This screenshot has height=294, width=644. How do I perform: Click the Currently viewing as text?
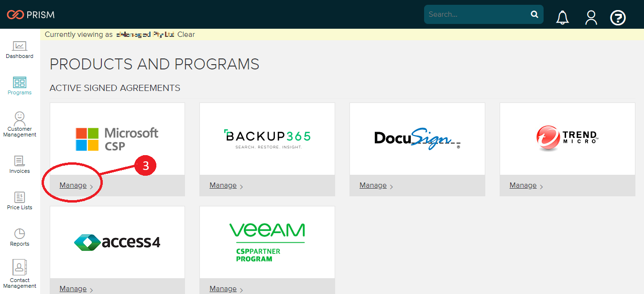[x=79, y=34]
